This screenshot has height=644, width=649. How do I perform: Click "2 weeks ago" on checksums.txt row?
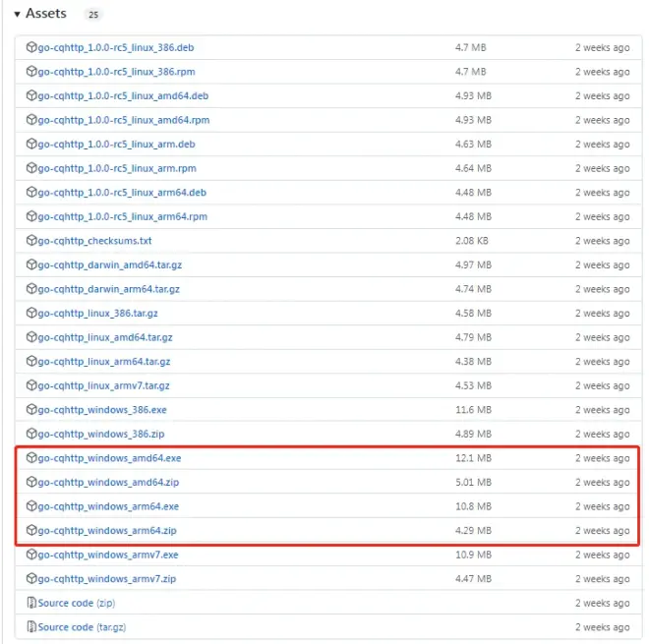602,241
